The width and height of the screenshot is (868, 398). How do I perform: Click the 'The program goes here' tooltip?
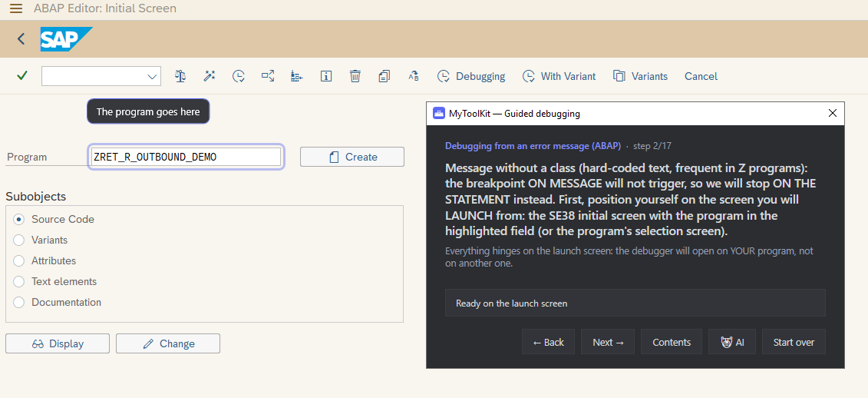148,111
